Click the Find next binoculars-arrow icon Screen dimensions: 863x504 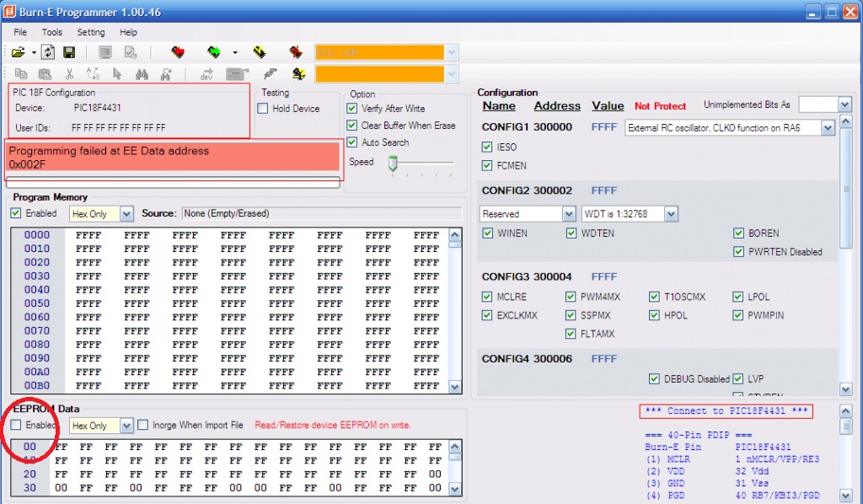166,73
